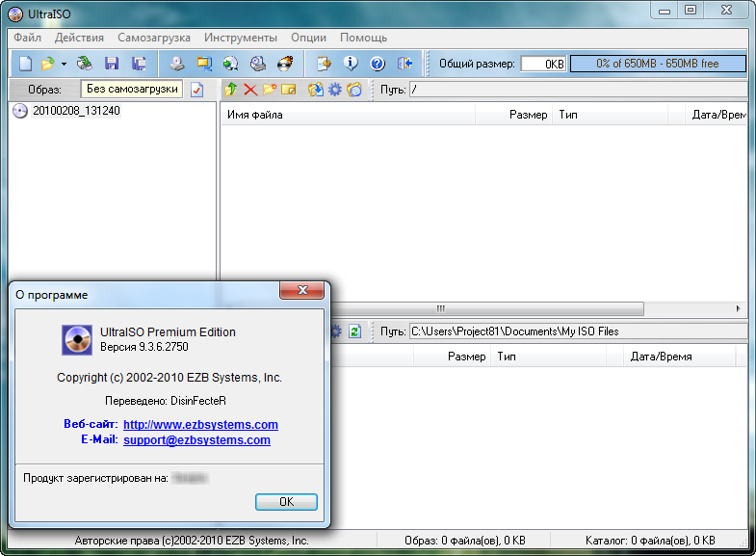Click the Burn CD/DVD image flame icon
Viewport: 756px width, 556px height.
tap(285, 64)
